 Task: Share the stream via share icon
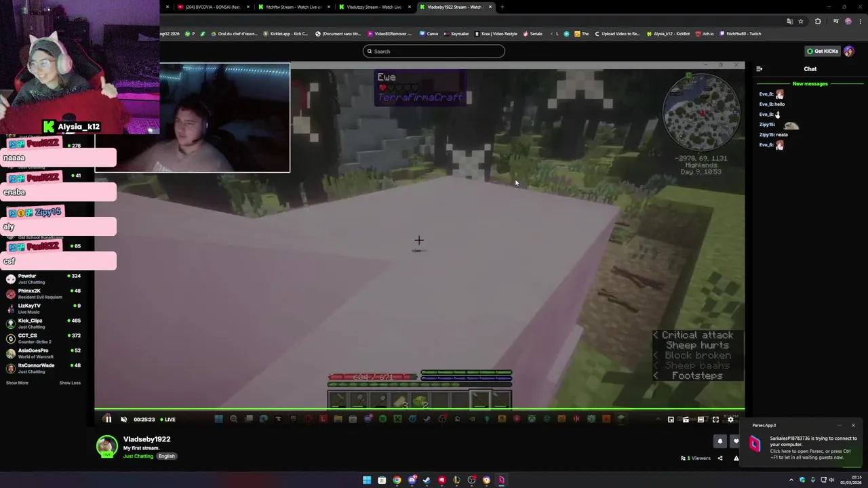720,458
